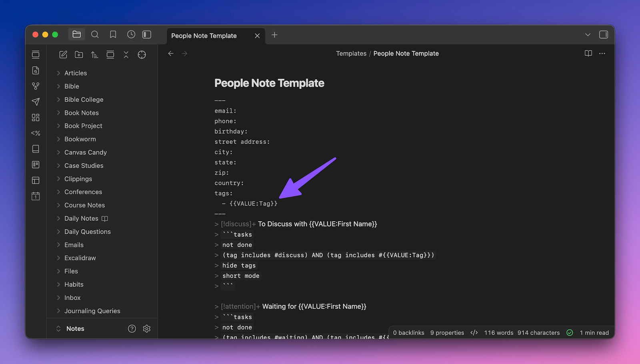Open a new tab with plus

click(274, 35)
